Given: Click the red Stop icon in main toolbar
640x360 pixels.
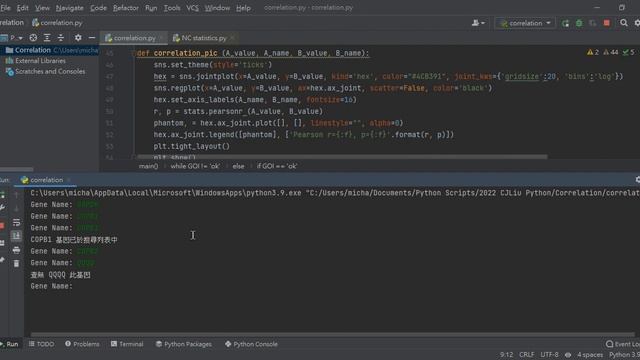Looking at the screenshot, I should (x=607, y=23).
